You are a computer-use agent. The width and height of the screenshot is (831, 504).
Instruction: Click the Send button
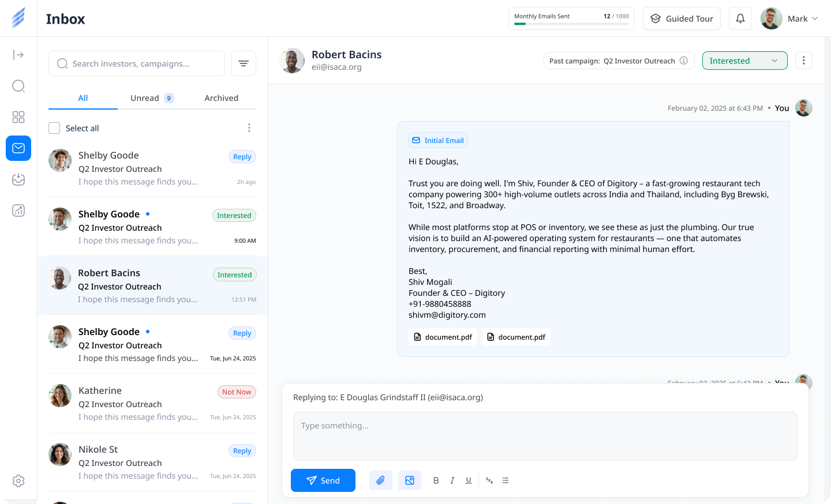click(x=323, y=480)
